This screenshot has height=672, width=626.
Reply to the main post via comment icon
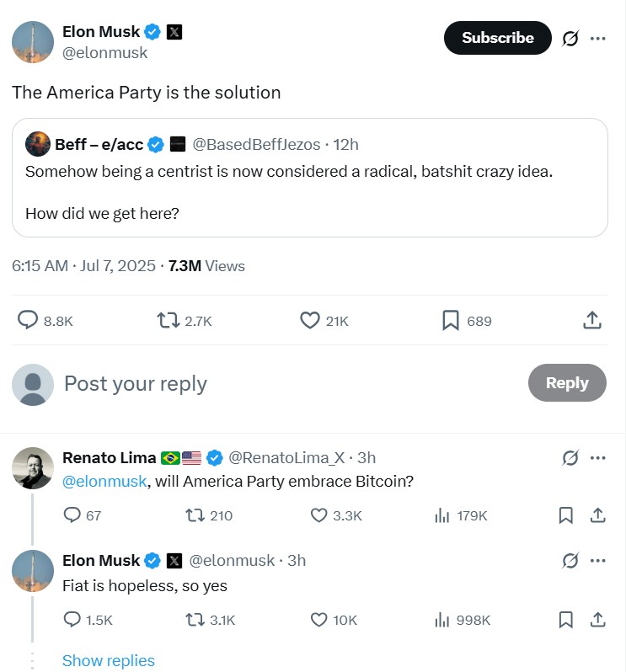pos(28,320)
